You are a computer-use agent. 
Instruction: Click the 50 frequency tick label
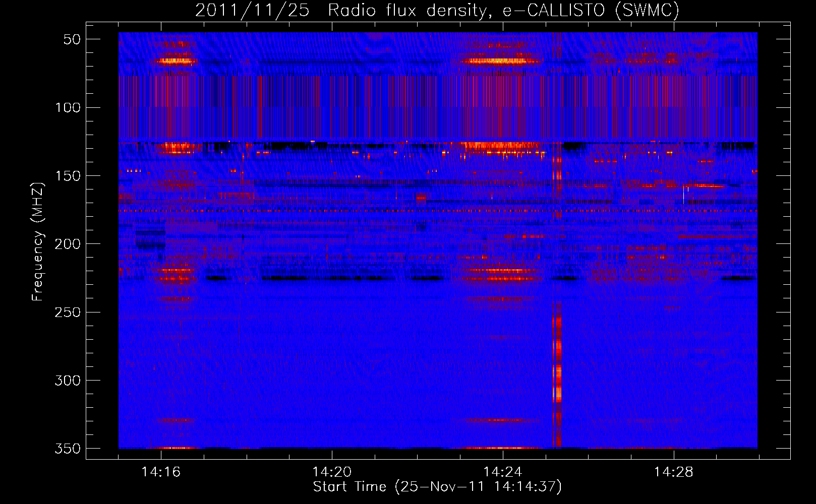point(72,39)
